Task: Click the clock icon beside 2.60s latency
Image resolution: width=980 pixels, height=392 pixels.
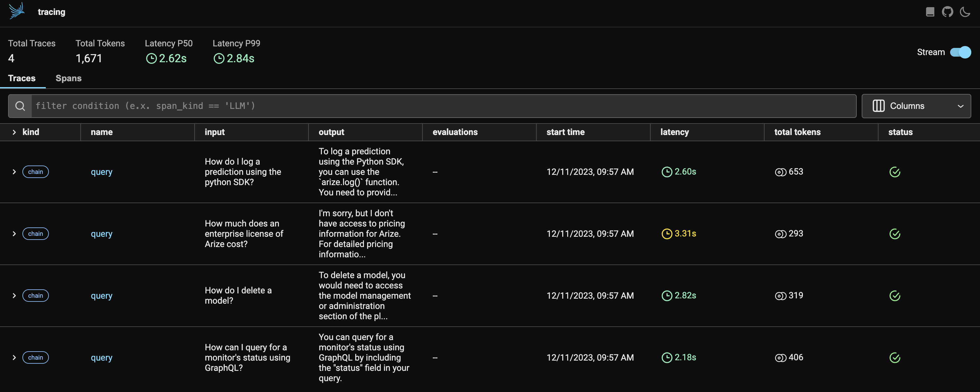Action: (667, 172)
